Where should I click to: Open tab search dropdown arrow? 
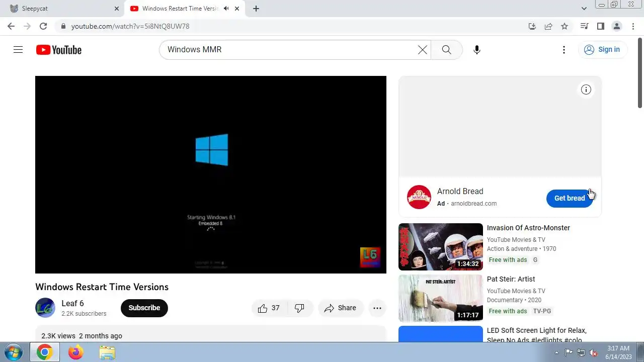pos(584,9)
